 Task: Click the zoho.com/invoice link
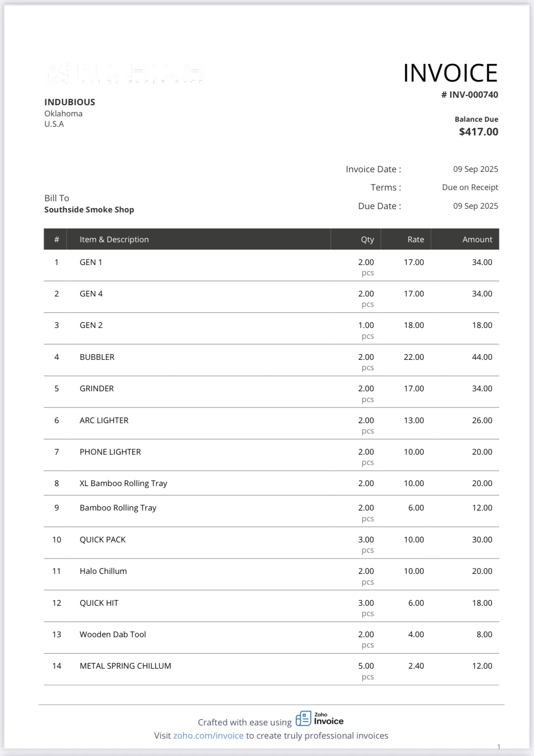[x=208, y=736]
